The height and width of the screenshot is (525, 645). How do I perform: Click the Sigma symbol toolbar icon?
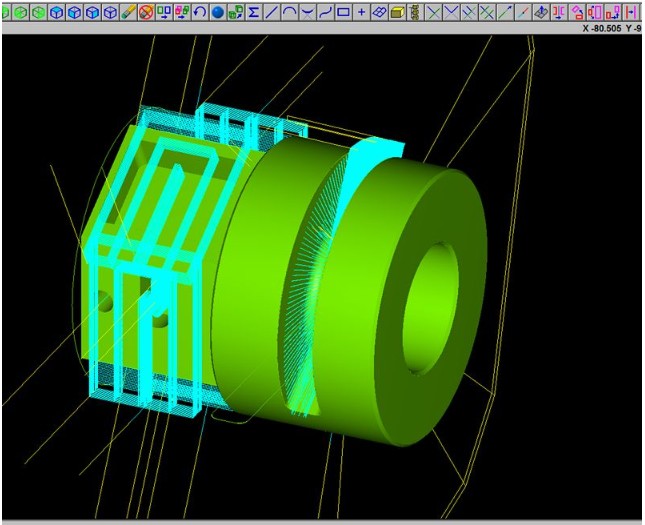(253, 12)
